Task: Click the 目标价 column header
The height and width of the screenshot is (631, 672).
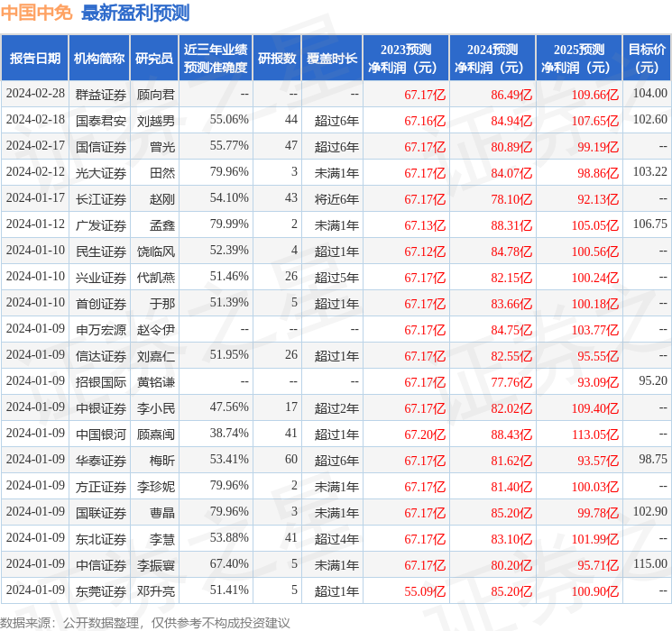Action: click(x=647, y=59)
